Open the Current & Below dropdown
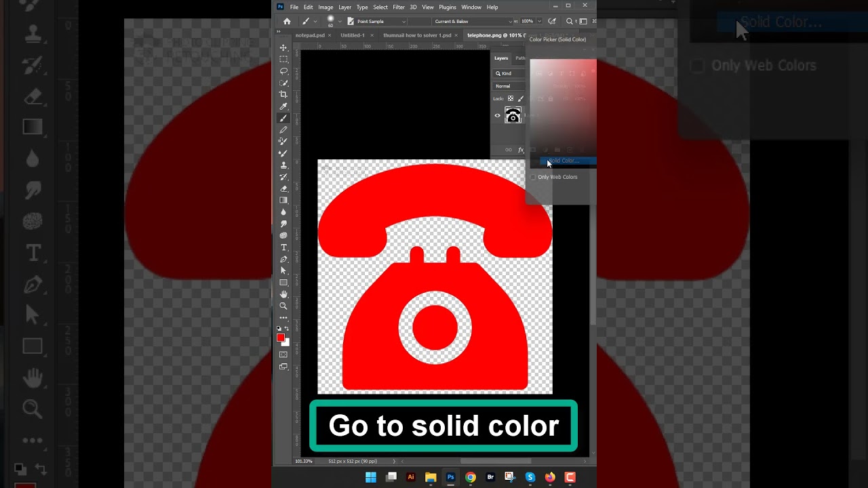This screenshot has width=868, height=488. pos(473,22)
